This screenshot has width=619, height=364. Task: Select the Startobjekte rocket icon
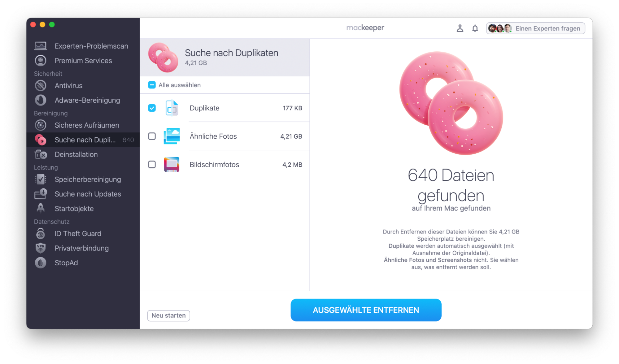coord(41,208)
